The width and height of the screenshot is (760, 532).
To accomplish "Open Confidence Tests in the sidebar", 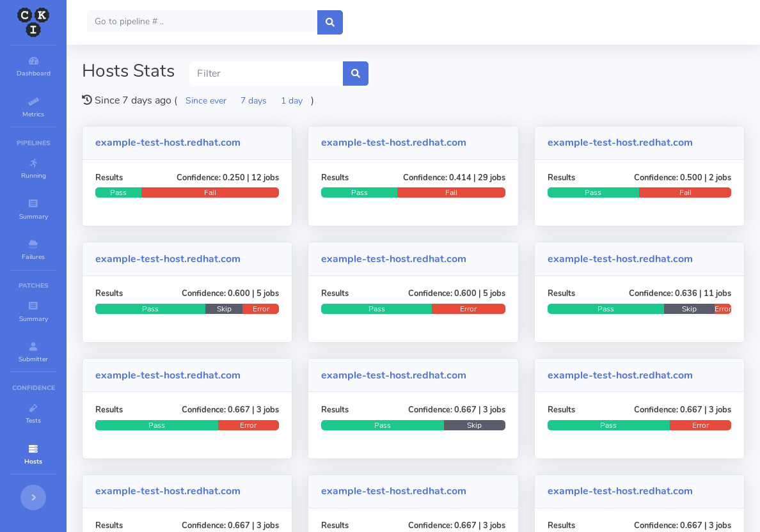I will pyautogui.click(x=33, y=414).
